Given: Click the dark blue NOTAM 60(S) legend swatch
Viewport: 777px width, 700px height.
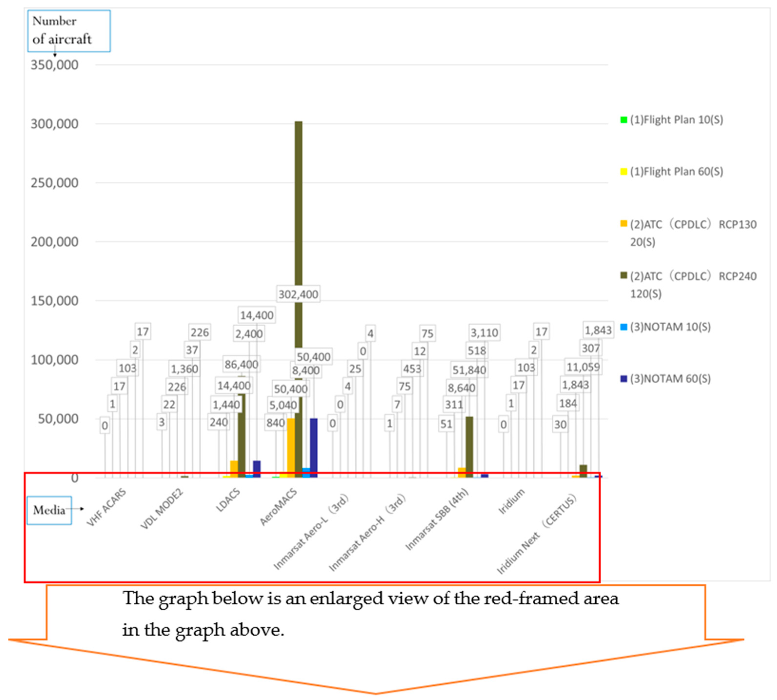Looking at the screenshot, I should (624, 379).
